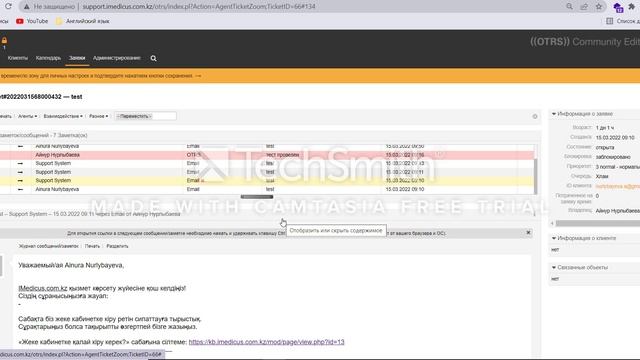Screen dimensions: 640x360
Task: Click timestamp '15.03.2022 09:50'
Action: [x=405, y=146]
